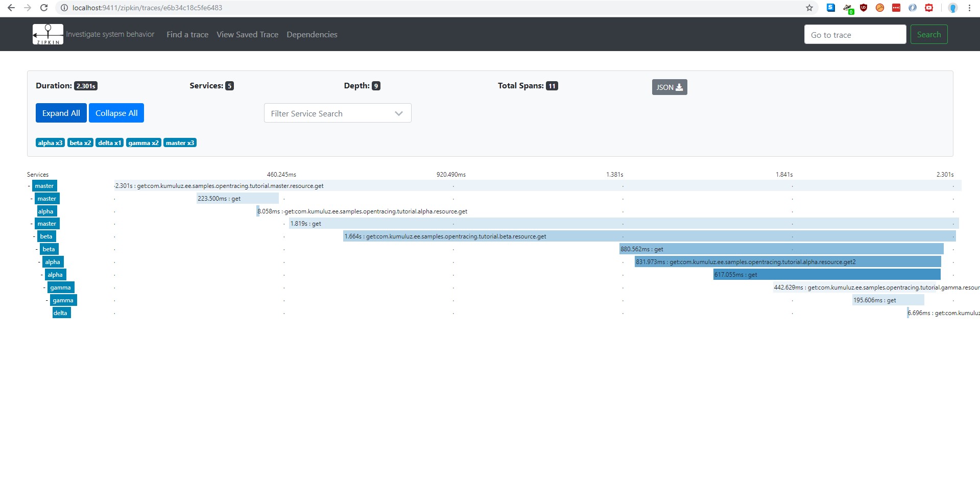Click the Services 5 badge
Screen dimensions: 980x503
pos(230,86)
